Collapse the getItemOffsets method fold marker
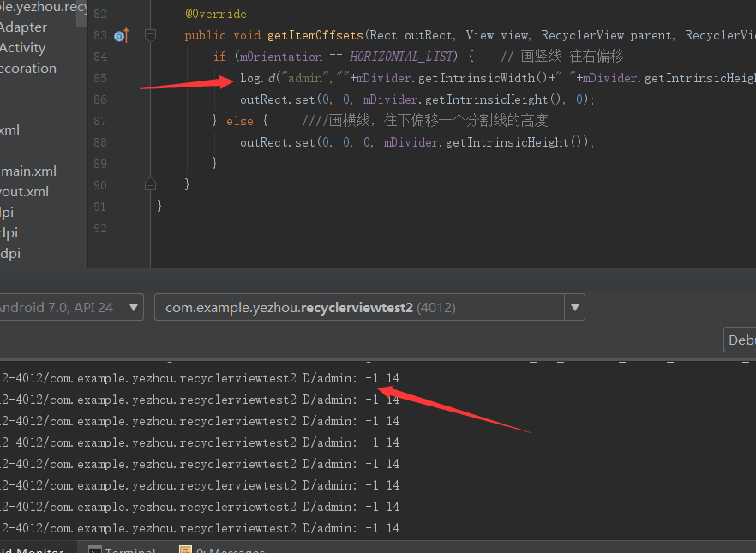Screen dimensions: 756x553 click(151, 34)
